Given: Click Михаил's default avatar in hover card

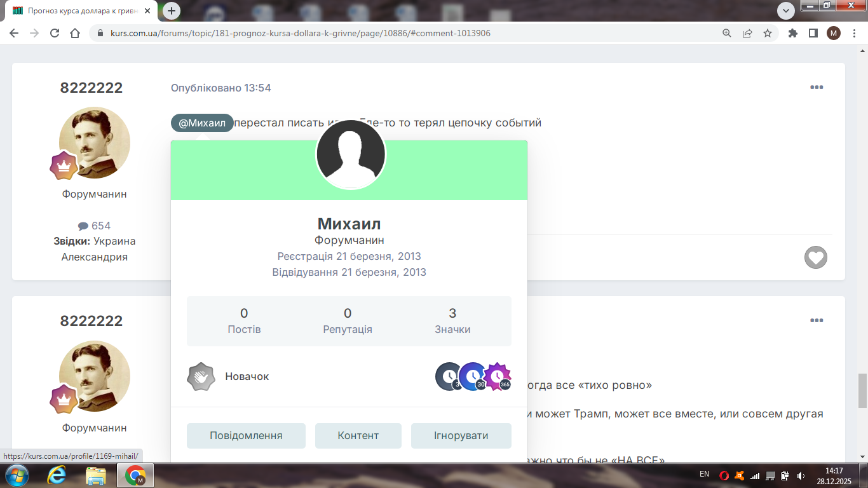Looking at the screenshot, I should pyautogui.click(x=351, y=154).
